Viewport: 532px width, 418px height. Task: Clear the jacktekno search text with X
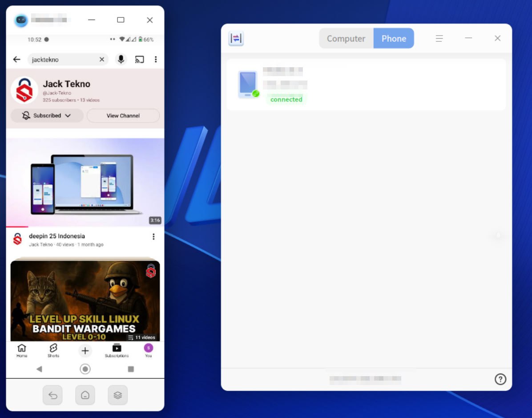coord(102,59)
